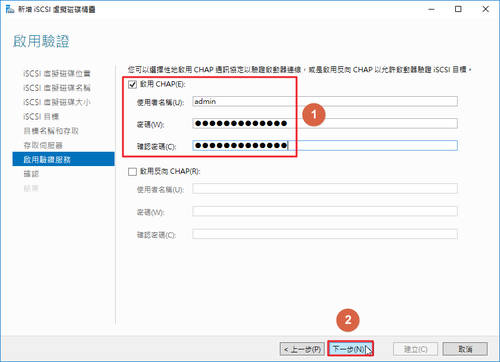Image resolution: width=500 pixels, height=362 pixels.
Task: Select the 存取伺服器 step
Action: 43,145
